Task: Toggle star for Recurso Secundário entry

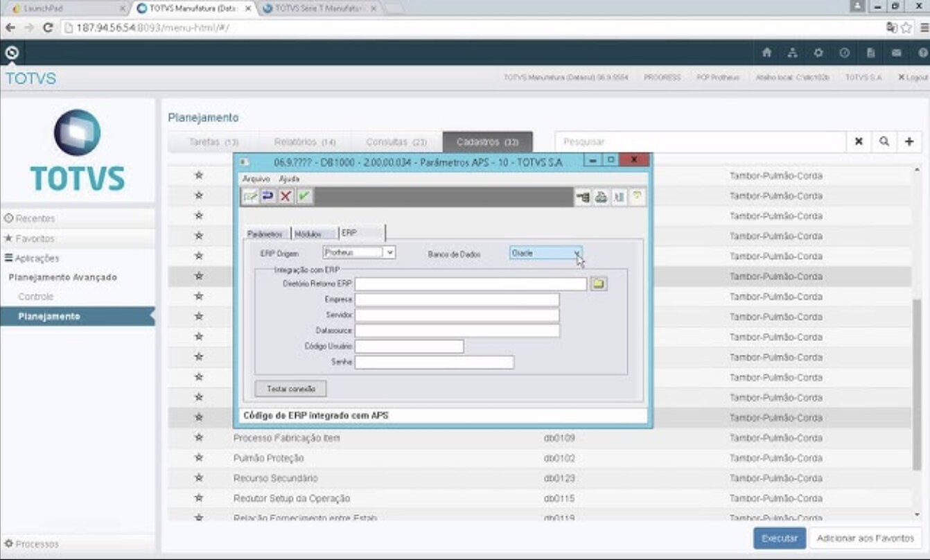Action: (199, 478)
